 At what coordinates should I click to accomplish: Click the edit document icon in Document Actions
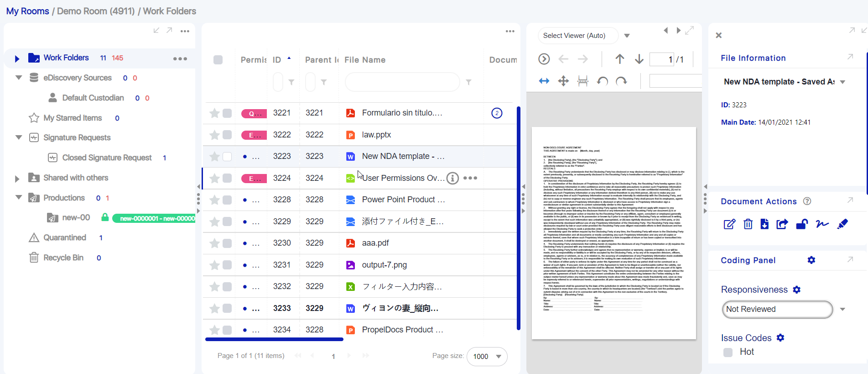point(729,224)
